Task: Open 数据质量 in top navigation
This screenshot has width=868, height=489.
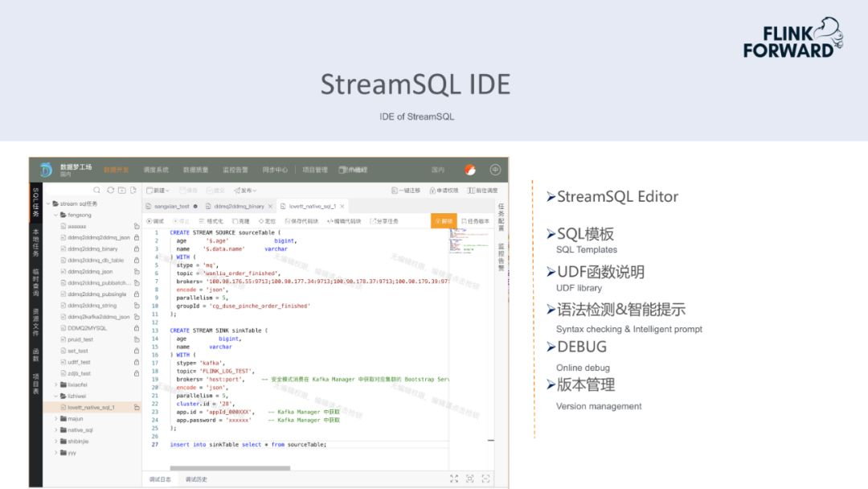Action: pos(196,170)
